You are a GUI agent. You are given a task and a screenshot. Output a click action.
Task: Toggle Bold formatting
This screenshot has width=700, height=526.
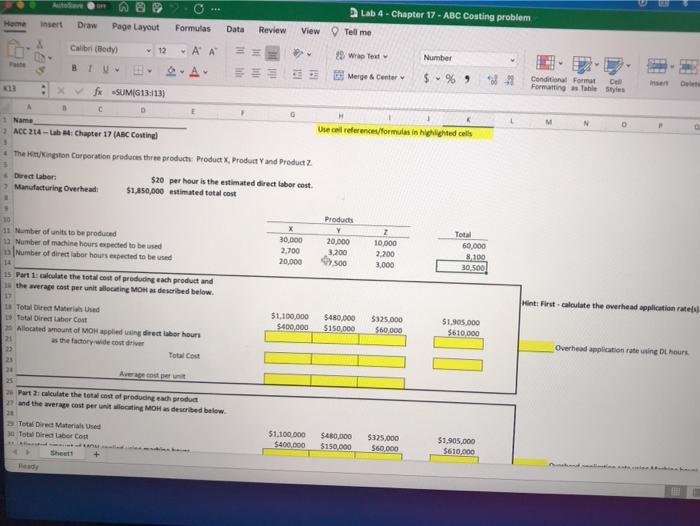click(x=74, y=68)
